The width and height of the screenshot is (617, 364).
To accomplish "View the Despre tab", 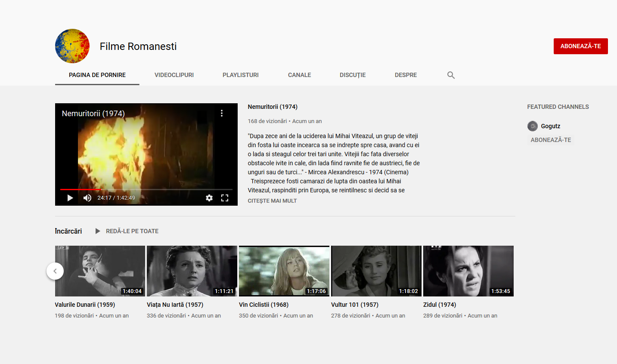I will click(406, 75).
